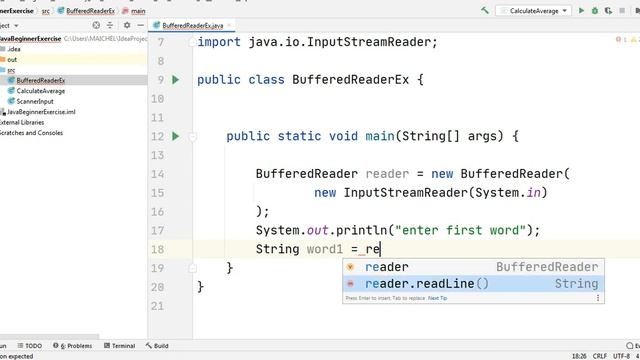The height and width of the screenshot is (360, 640).
Task: Open the TODO tool window
Action: 29,346
